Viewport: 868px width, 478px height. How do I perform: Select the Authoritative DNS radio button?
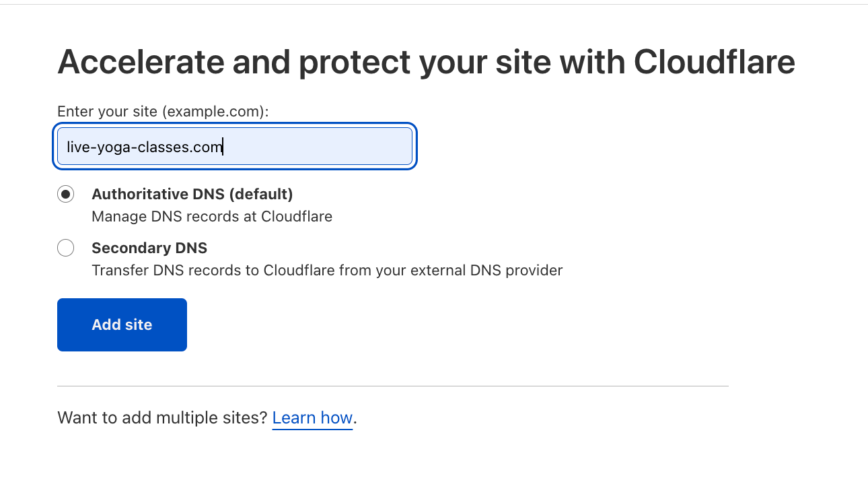pos(66,195)
